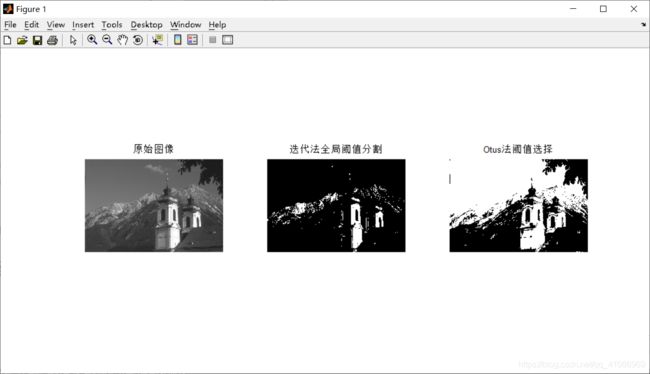Click the Show Plot Tools icon
This screenshot has height=374, width=650.
pos(228,40)
